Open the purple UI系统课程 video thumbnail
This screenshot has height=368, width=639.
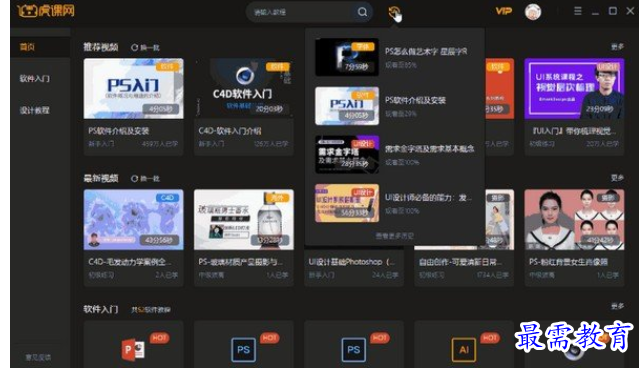pos(574,88)
